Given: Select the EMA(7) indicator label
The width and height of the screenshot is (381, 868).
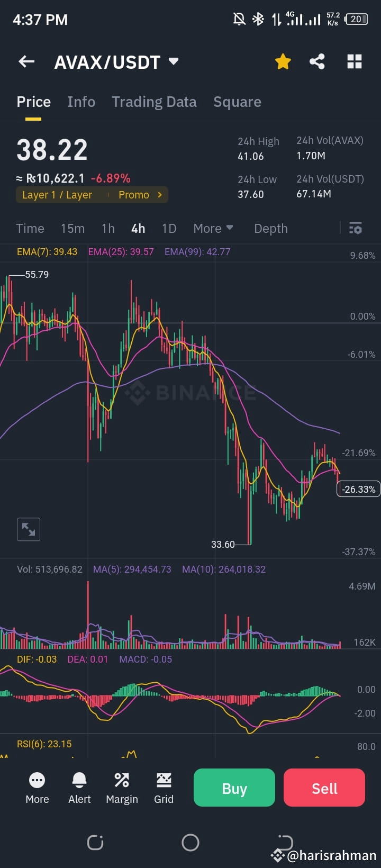Looking at the screenshot, I should pos(47,252).
